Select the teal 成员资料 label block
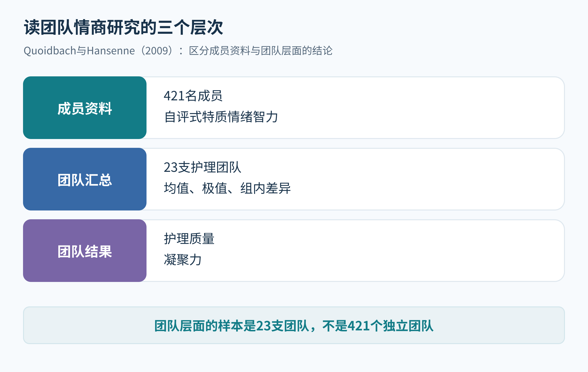Screen dimensions: 588x372 85,108
